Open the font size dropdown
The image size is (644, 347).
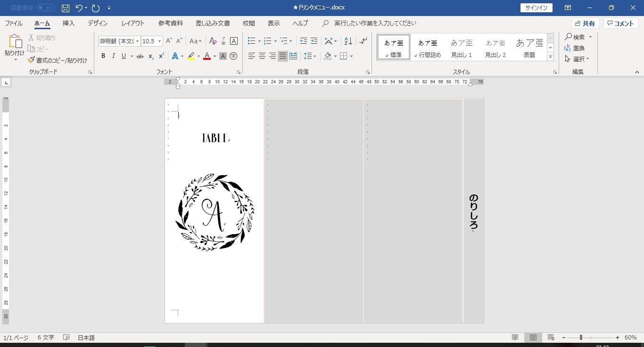tap(160, 41)
